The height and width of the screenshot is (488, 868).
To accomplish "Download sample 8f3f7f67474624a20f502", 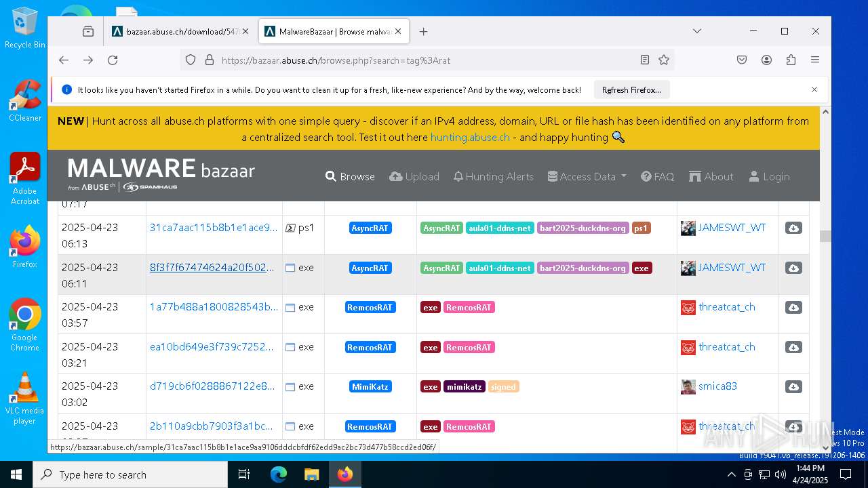I will pos(793,268).
